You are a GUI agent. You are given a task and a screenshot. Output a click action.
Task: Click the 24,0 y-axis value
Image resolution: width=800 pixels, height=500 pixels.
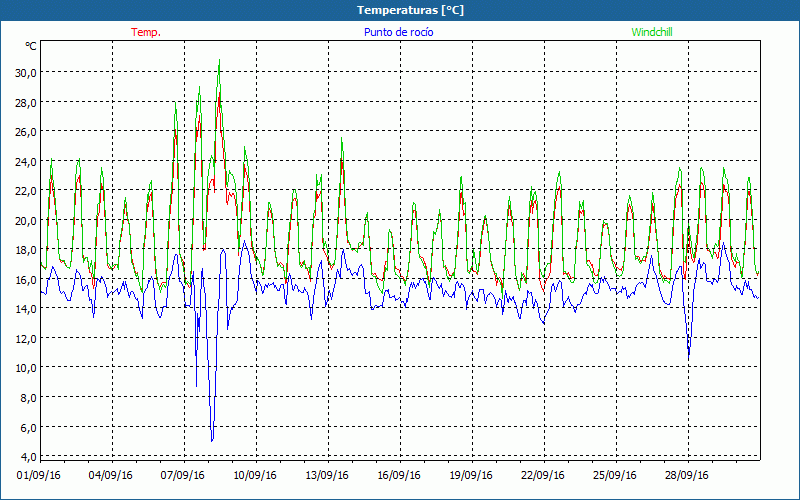(x=26, y=162)
